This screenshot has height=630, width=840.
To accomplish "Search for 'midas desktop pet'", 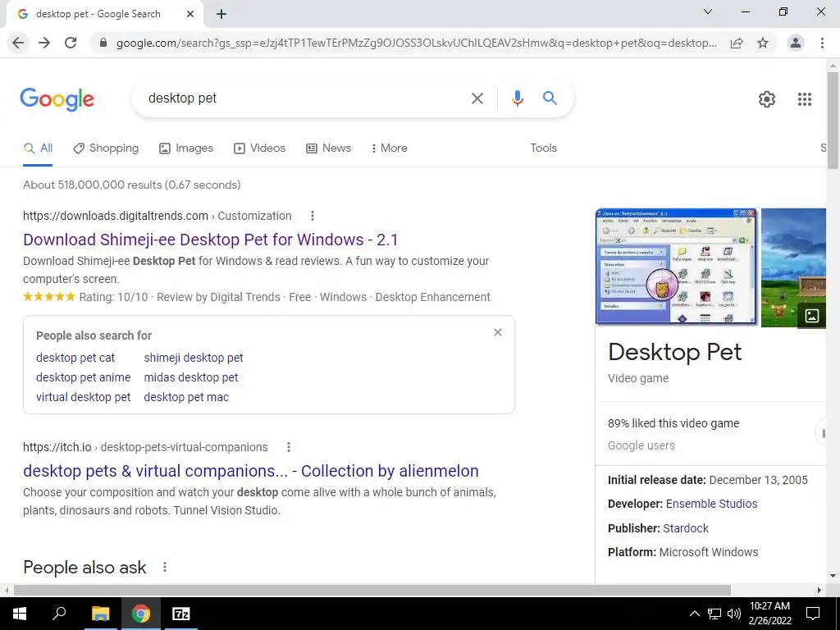I will [x=190, y=377].
